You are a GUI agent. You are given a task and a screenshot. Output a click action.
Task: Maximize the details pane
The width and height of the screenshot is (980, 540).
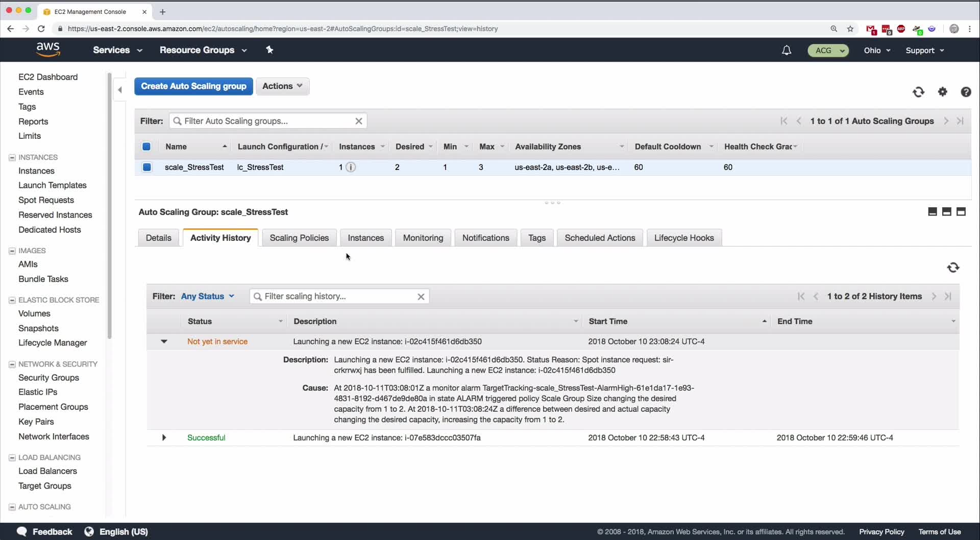[961, 212]
